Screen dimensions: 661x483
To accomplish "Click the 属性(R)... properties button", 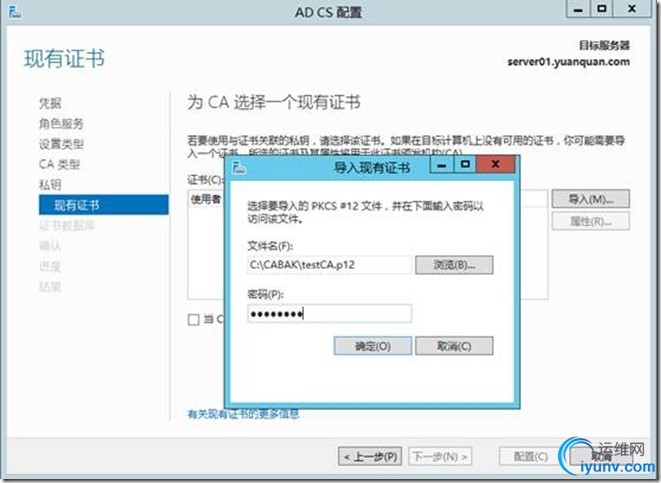I will click(591, 221).
